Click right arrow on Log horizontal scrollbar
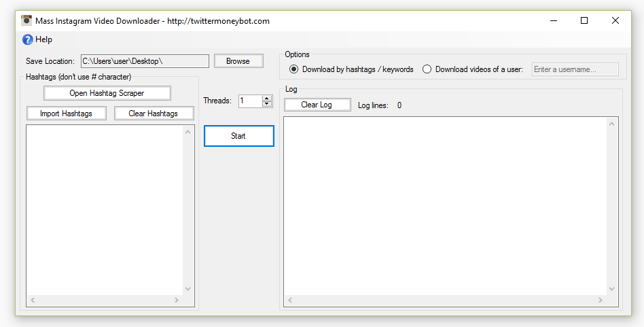The width and height of the screenshot is (644, 327). [x=599, y=300]
